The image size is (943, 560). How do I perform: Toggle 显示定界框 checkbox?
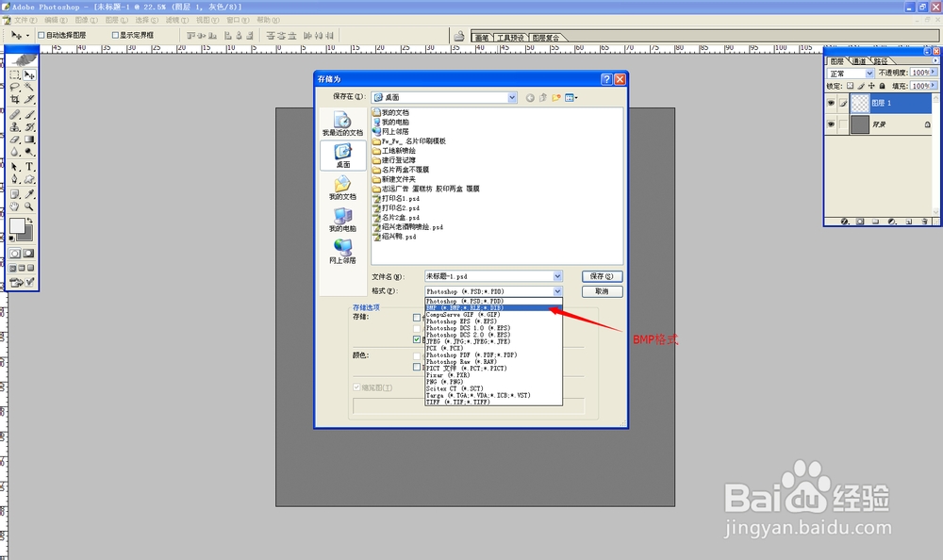pos(115,35)
